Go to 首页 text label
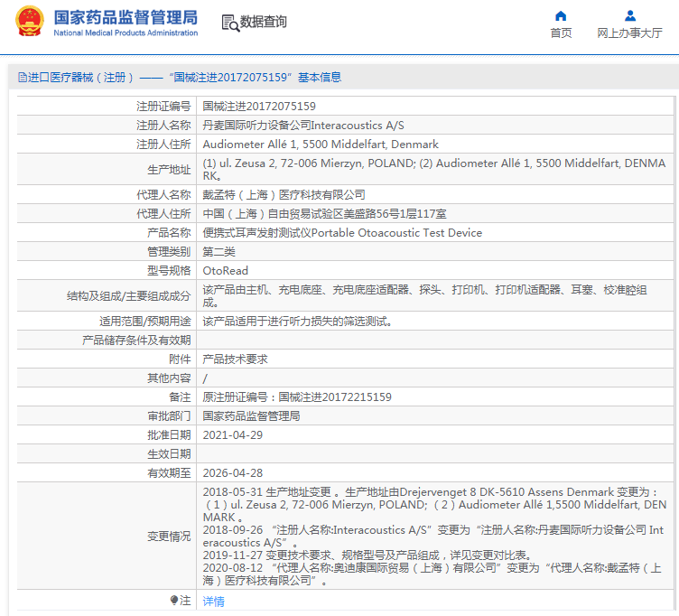679x616 pixels. click(x=561, y=33)
